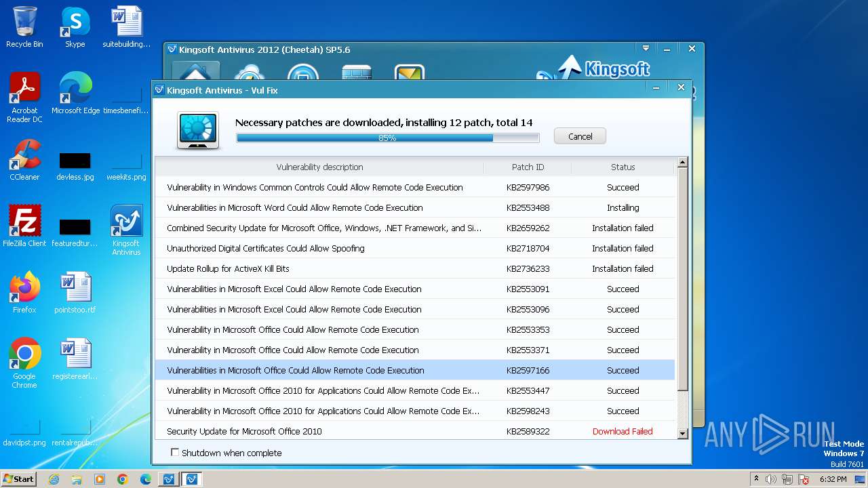Open the Kingsoft main window menu arrow

tap(646, 49)
